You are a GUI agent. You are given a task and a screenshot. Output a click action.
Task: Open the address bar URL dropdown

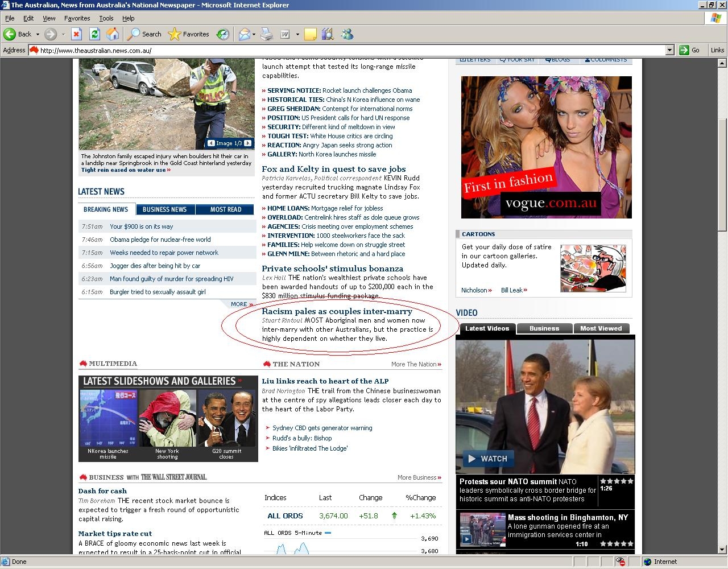click(669, 50)
